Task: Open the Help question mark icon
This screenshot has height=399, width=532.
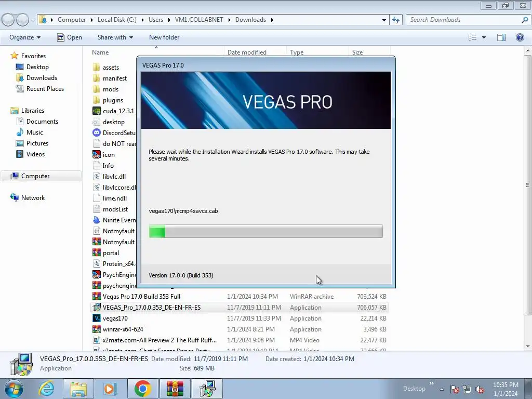Action: pos(520,37)
